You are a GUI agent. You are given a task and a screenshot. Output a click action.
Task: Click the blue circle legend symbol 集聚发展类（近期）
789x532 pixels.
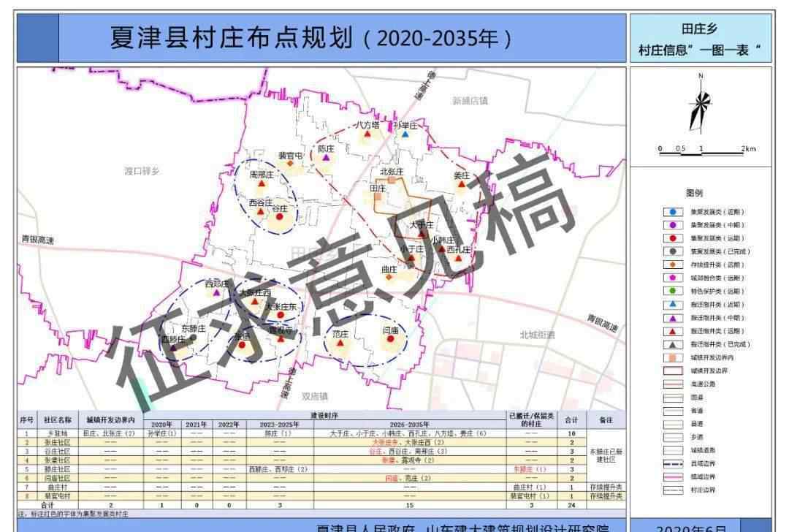(x=673, y=212)
